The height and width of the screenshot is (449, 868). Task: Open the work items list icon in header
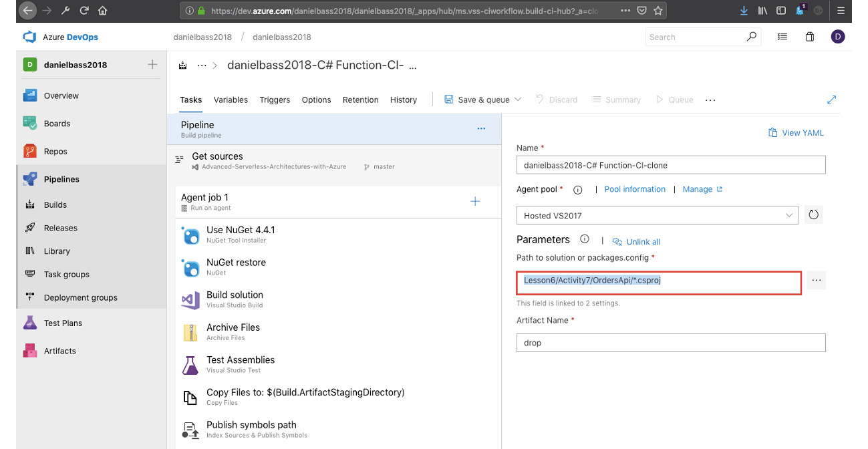point(782,37)
